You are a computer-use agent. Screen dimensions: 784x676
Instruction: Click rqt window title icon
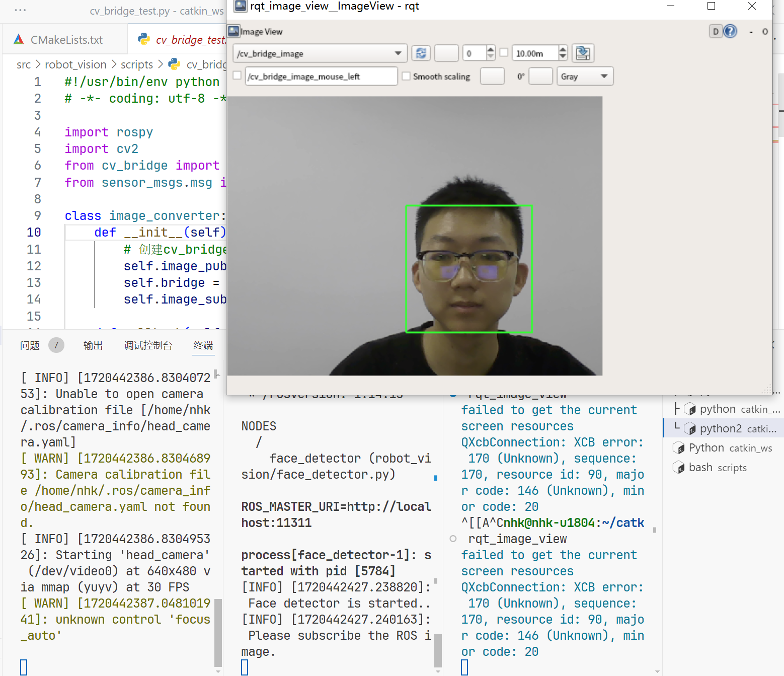click(241, 6)
